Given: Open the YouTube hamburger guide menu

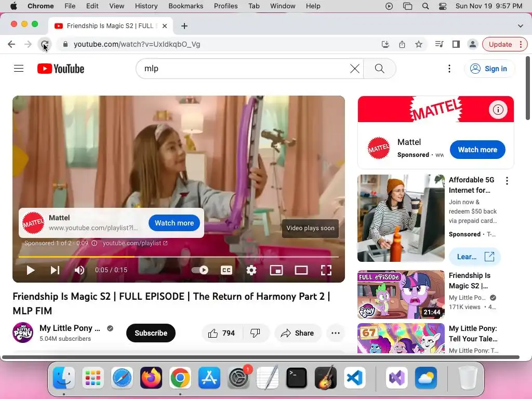Looking at the screenshot, I should point(19,69).
